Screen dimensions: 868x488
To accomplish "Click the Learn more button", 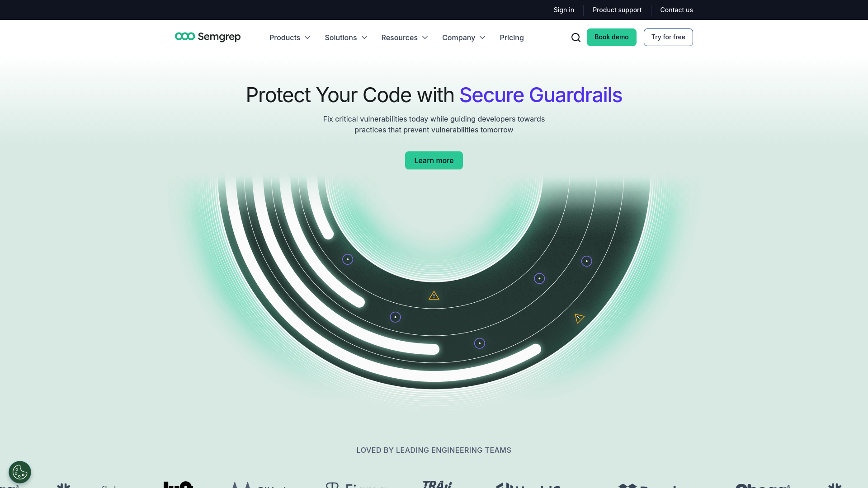I will (x=434, y=160).
